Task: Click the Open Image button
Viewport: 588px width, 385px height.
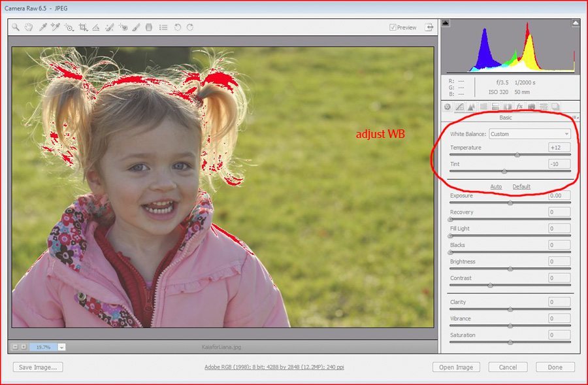Action: 456,367
